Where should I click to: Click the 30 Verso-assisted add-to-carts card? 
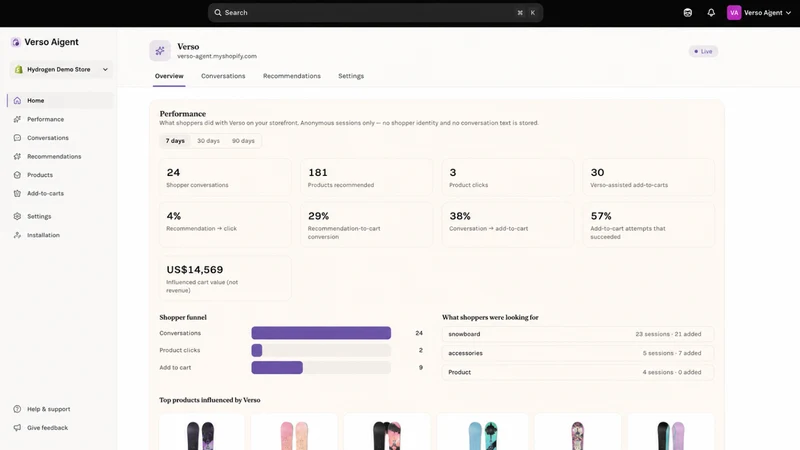648,178
